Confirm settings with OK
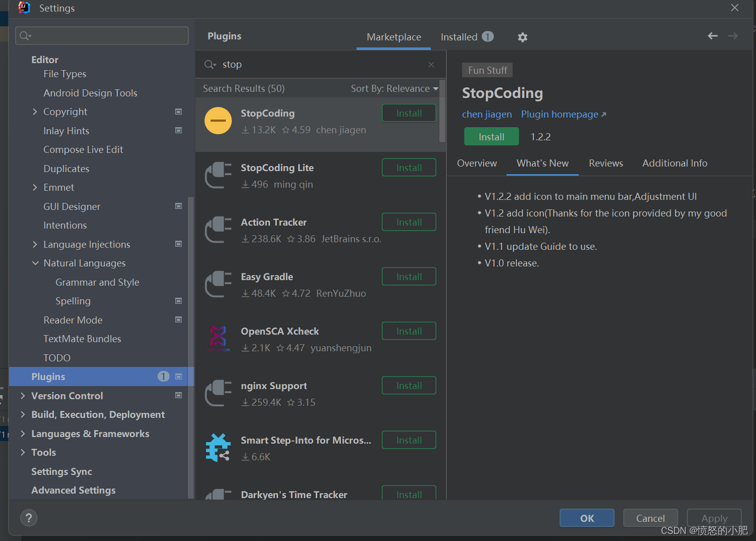Image resolution: width=756 pixels, height=541 pixels. point(587,518)
